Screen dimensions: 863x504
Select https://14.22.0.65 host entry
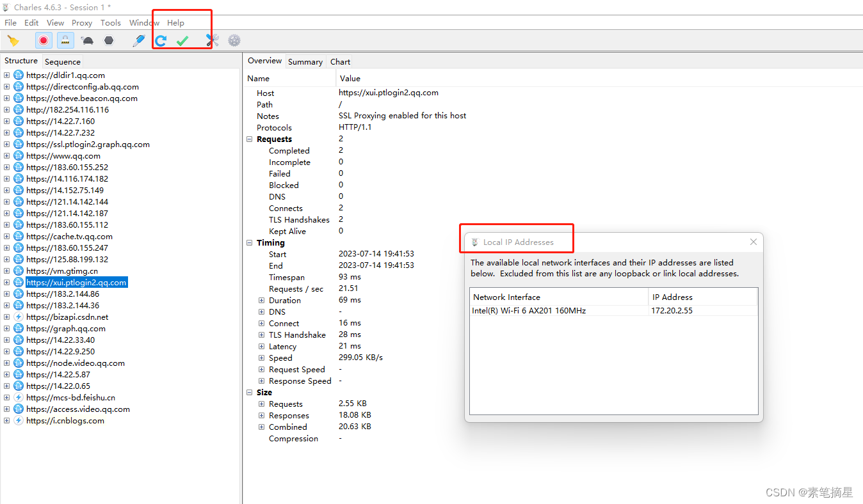click(x=58, y=386)
